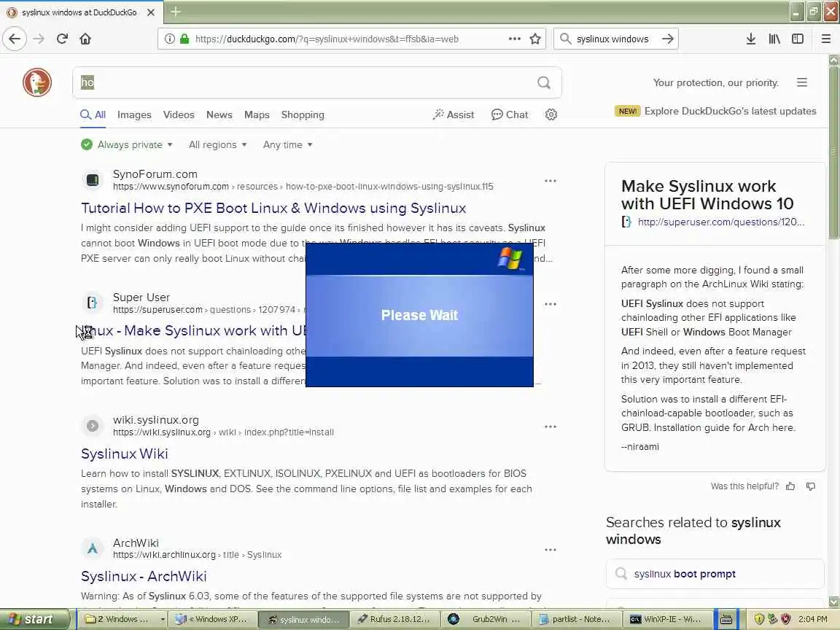The width and height of the screenshot is (840, 630).
Task: Toggle the sidebar view icon
Action: [798, 39]
